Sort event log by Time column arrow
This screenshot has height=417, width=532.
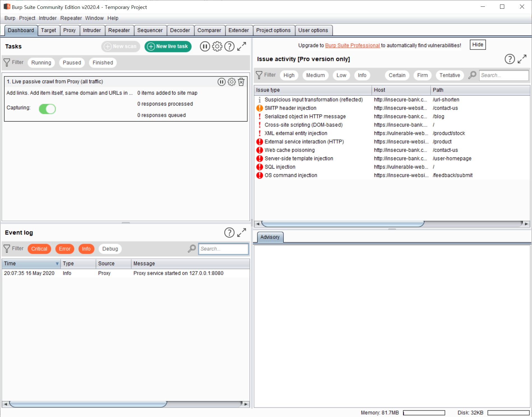click(x=57, y=264)
